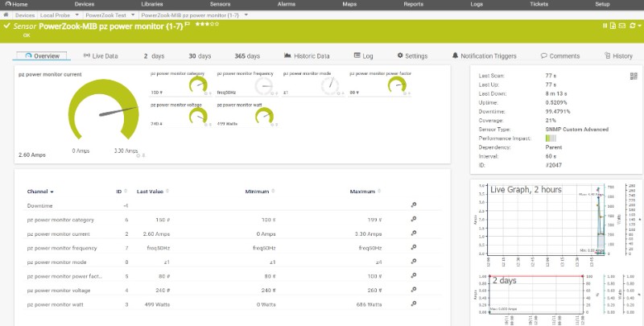Open settings gear for pz power monitor current row

pyautogui.click(x=414, y=233)
